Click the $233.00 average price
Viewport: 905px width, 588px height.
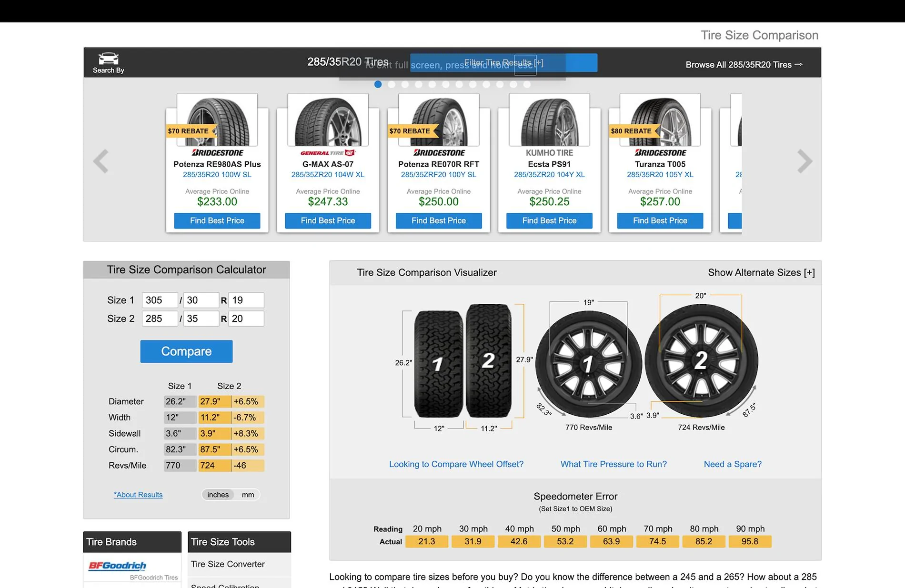coord(217,202)
